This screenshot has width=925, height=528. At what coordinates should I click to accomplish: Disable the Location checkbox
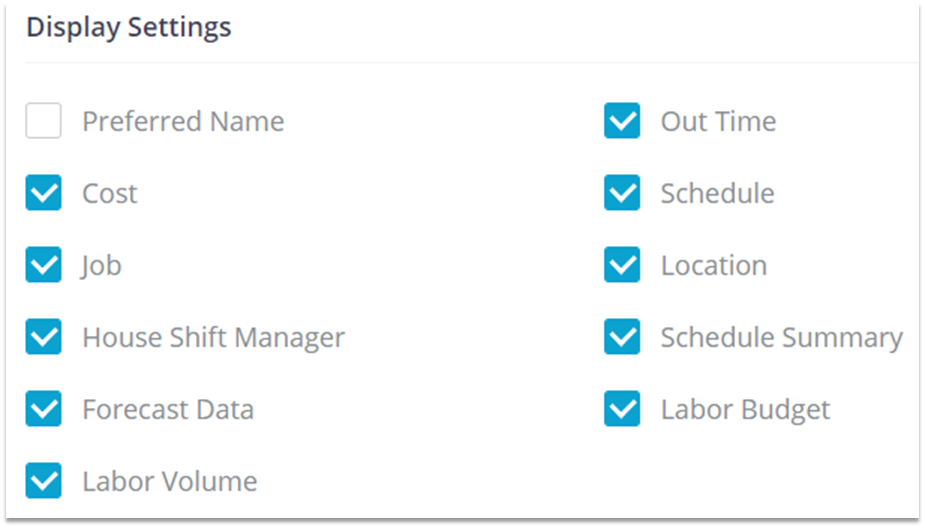[x=622, y=266]
